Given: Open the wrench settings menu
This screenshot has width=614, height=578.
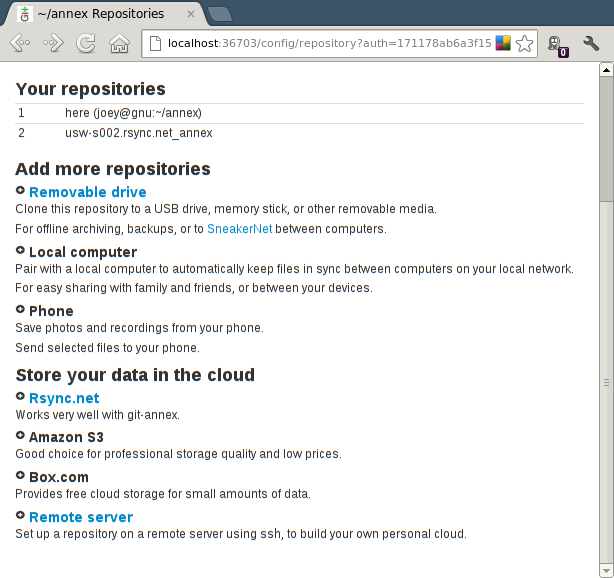Looking at the screenshot, I should (591, 43).
